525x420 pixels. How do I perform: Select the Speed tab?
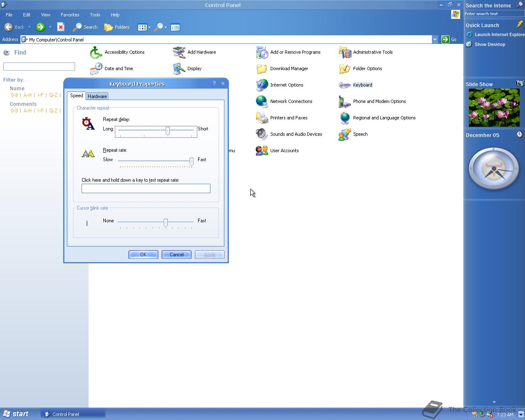click(x=77, y=96)
